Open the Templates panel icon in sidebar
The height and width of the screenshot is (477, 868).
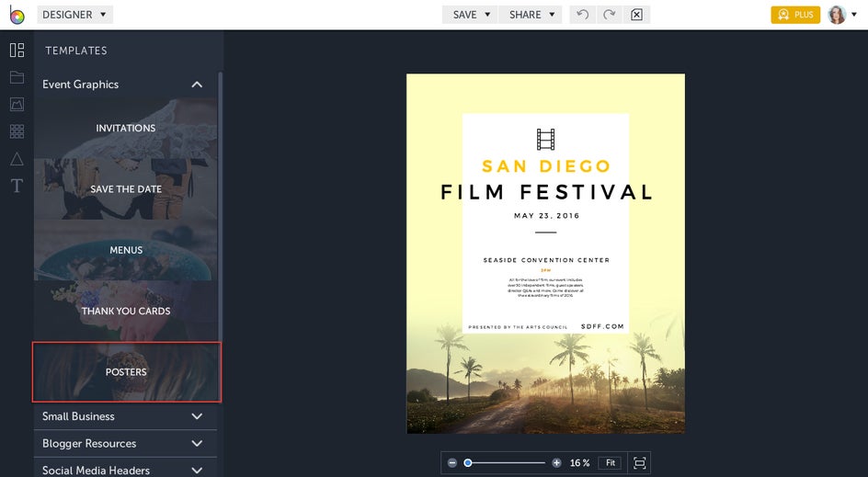click(17, 51)
